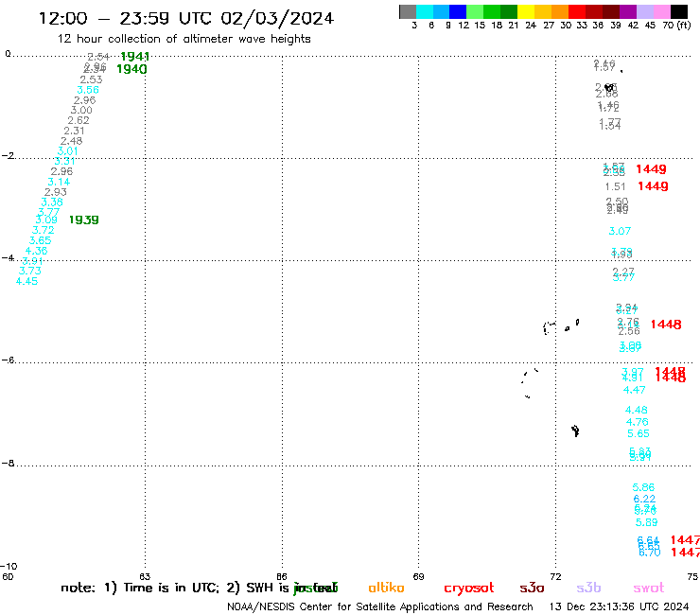Select the gray 2.93 wave height
The width and height of the screenshot is (700, 615).
click(x=56, y=192)
